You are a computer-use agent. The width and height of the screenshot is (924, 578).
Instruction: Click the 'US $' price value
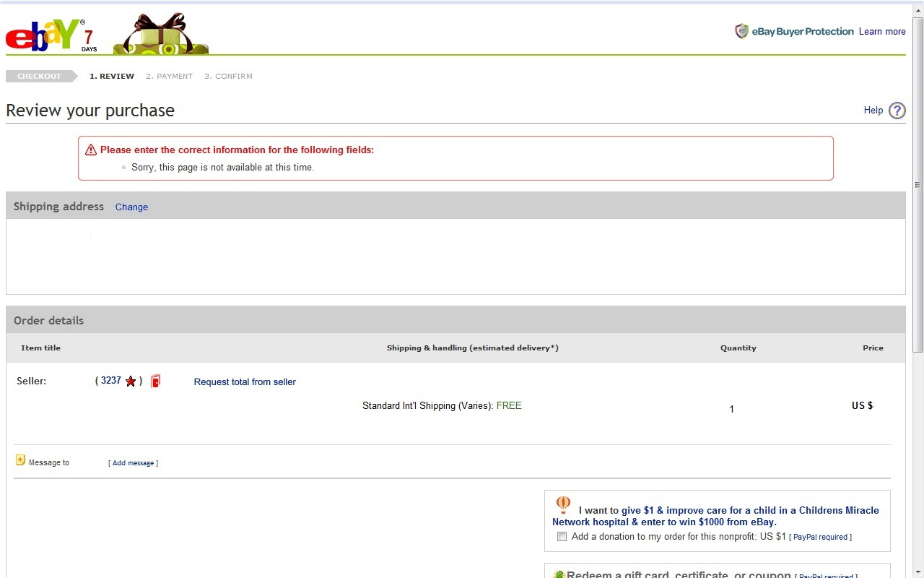863,406
